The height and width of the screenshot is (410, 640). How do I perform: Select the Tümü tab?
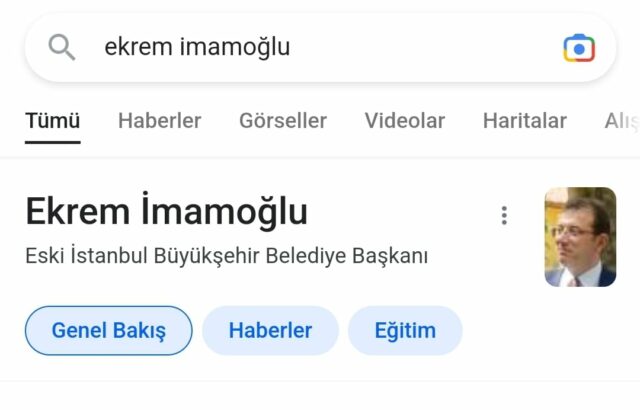click(x=53, y=121)
